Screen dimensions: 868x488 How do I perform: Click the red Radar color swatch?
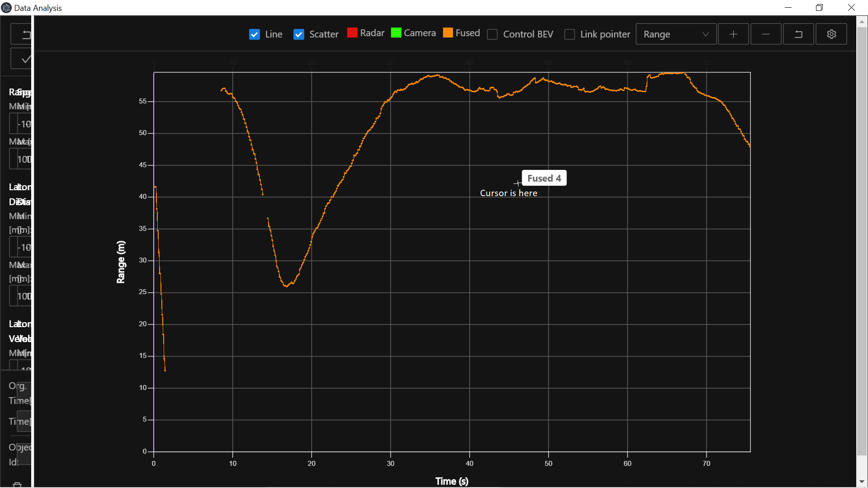352,33
